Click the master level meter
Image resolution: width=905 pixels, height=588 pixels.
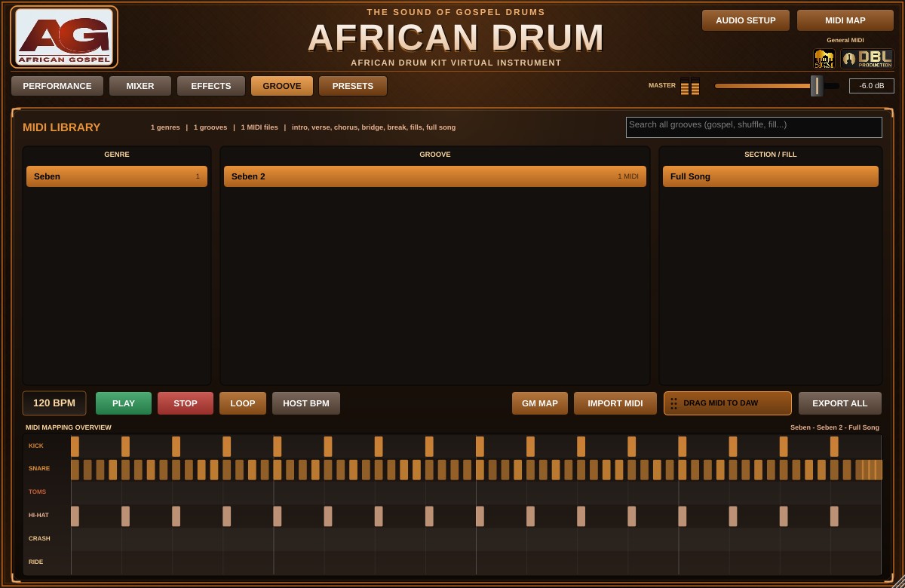click(689, 86)
